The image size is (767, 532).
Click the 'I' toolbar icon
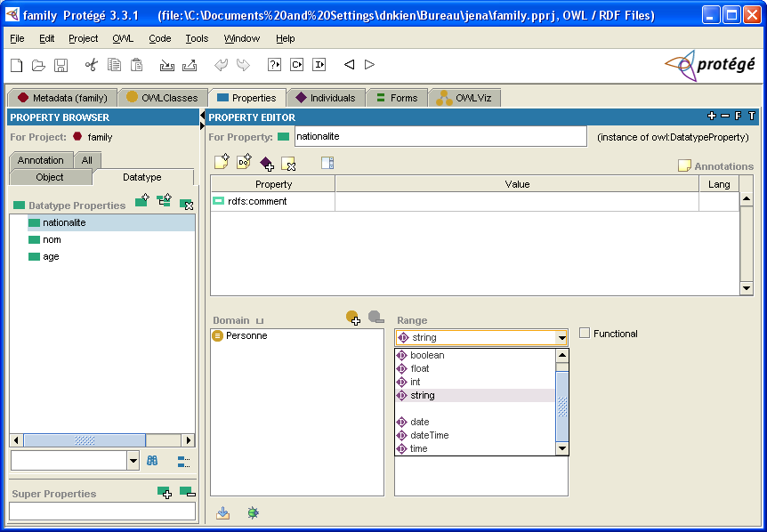[319, 65]
